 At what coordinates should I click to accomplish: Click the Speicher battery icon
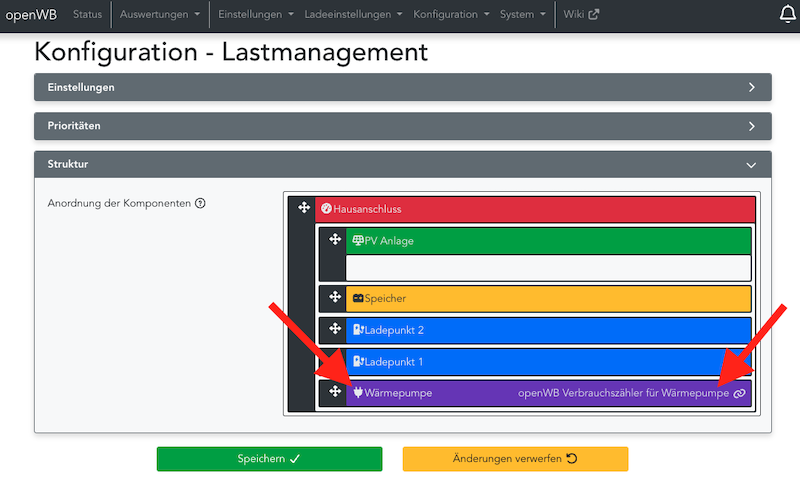(358, 298)
